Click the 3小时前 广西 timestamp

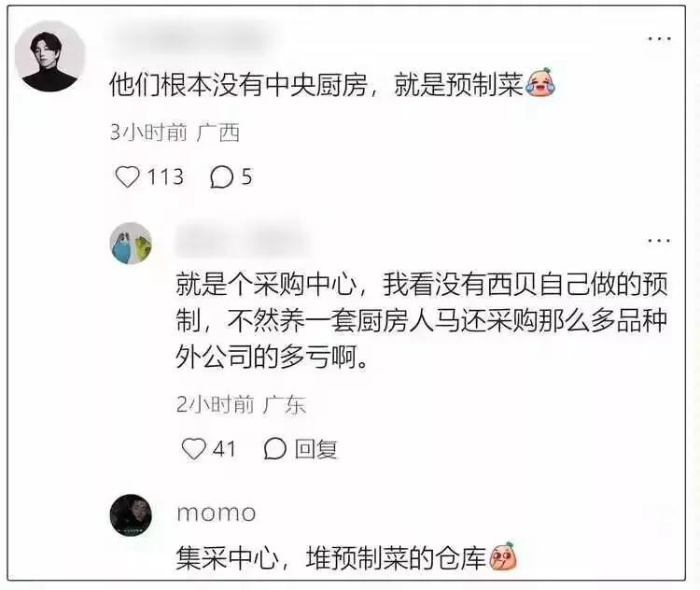click(175, 133)
